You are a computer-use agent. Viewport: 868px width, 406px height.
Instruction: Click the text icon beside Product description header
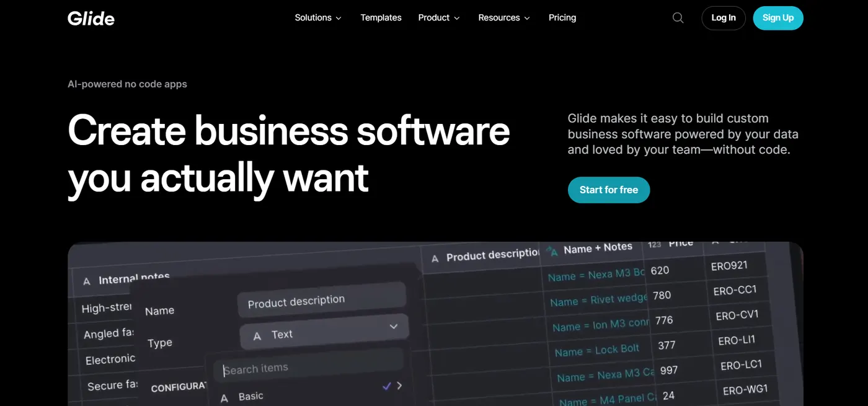pos(435,258)
